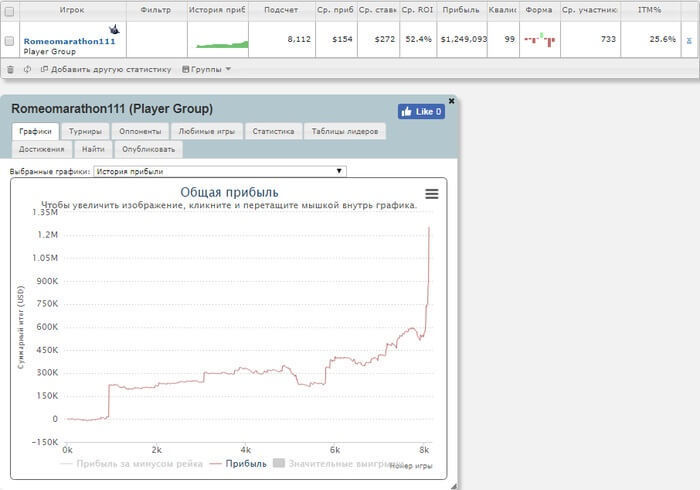Open the chart hamburger menu
Image resolution: width=700 pixels, height=490 pixels.
(431, 194)
